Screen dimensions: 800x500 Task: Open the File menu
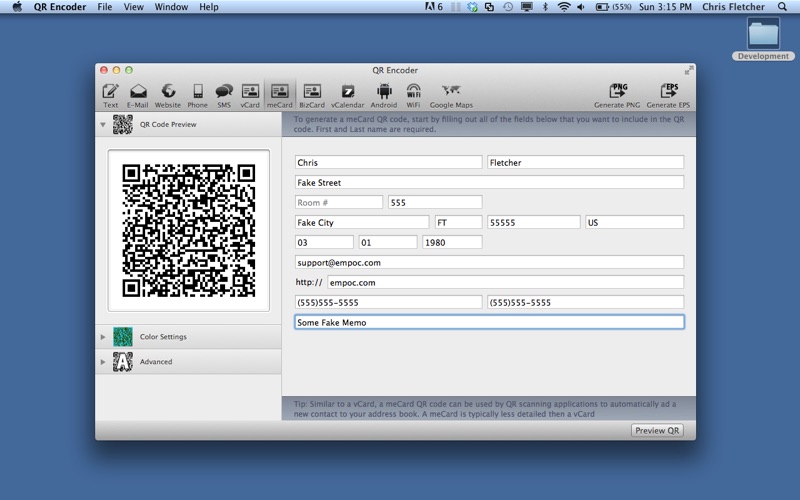(105, 7)
